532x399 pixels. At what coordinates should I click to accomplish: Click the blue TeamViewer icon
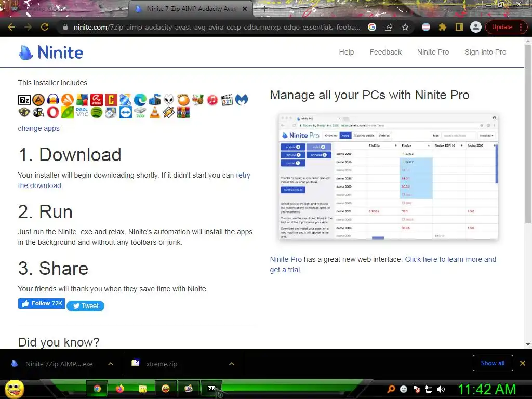125,112
